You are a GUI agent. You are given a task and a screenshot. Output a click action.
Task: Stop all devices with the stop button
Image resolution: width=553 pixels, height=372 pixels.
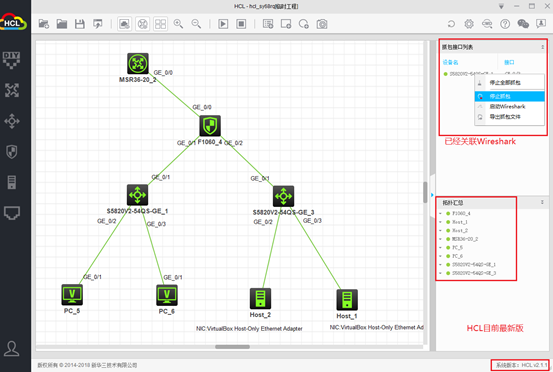click(241, 24)
